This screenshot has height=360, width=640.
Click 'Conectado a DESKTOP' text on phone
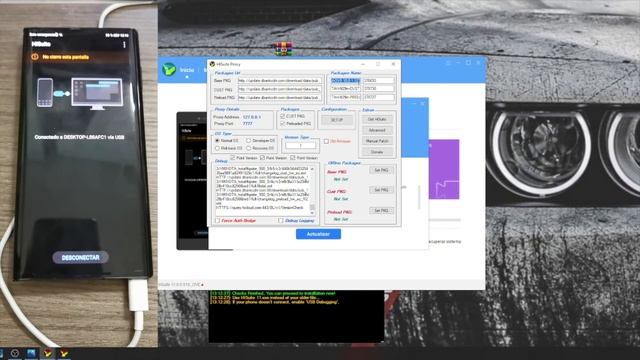(79, 138)
